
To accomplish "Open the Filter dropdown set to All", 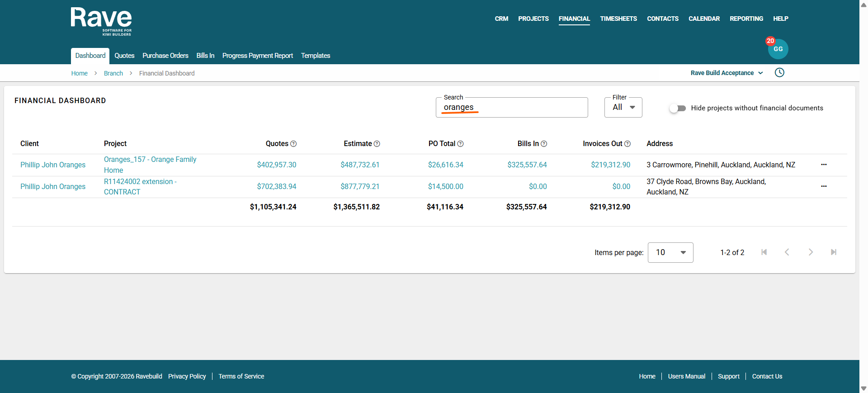I will 623,108.
